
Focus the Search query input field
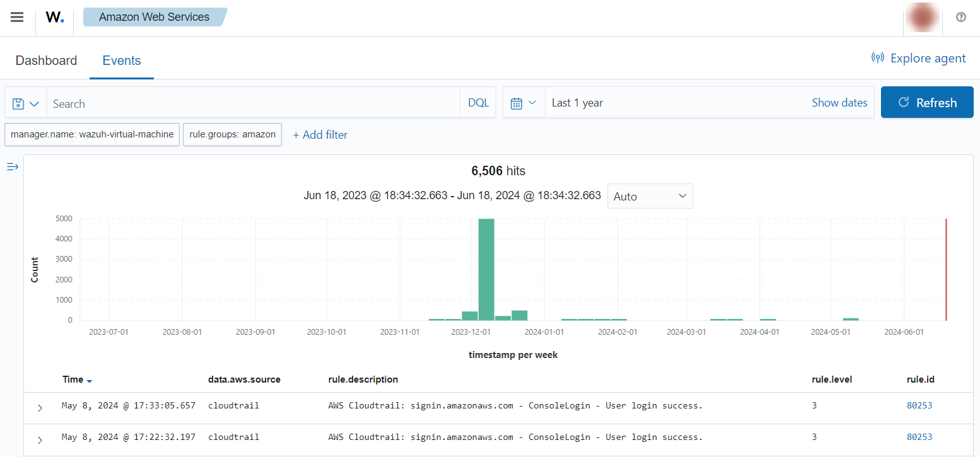(252, 103)
